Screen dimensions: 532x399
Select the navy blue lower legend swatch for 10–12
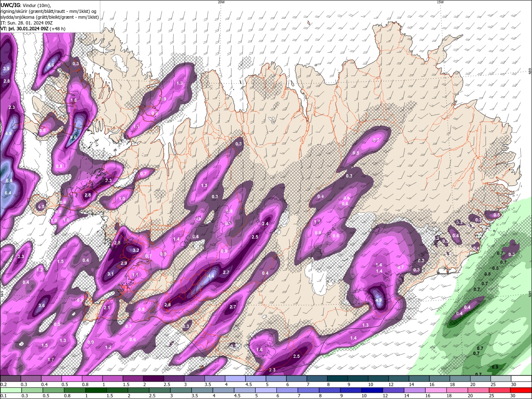click(x=372, y=390)
